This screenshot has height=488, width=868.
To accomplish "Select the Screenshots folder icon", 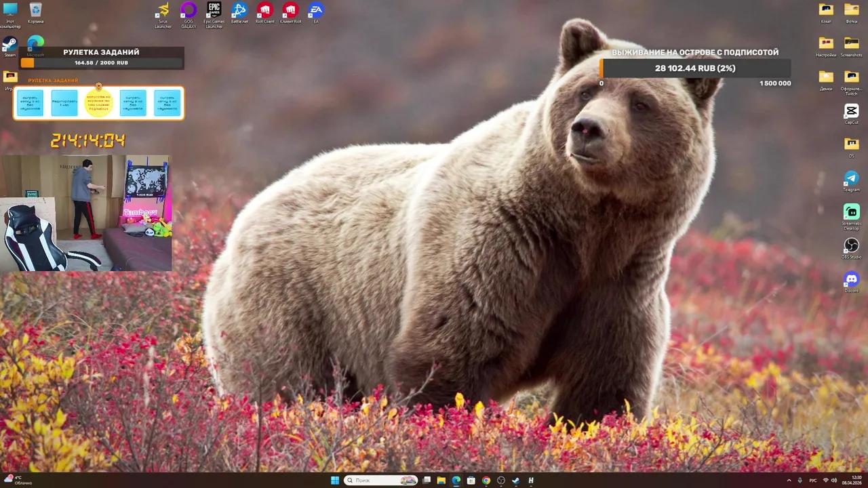I will [852, 47].
